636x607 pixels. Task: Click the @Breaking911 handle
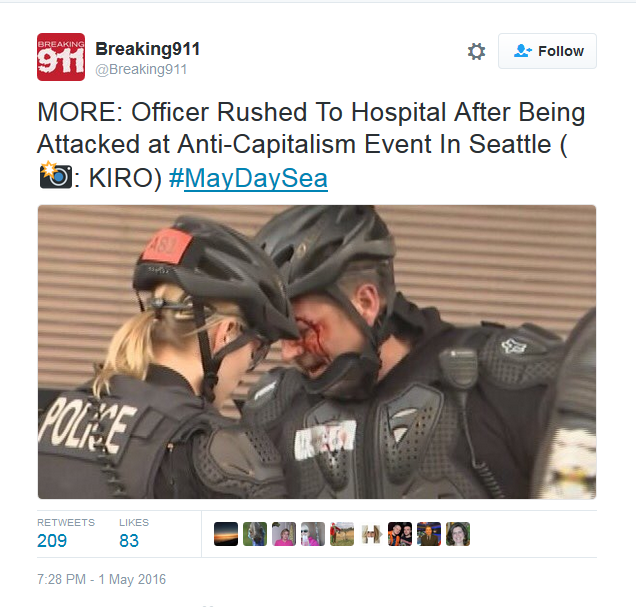click(x=141, y=69)
